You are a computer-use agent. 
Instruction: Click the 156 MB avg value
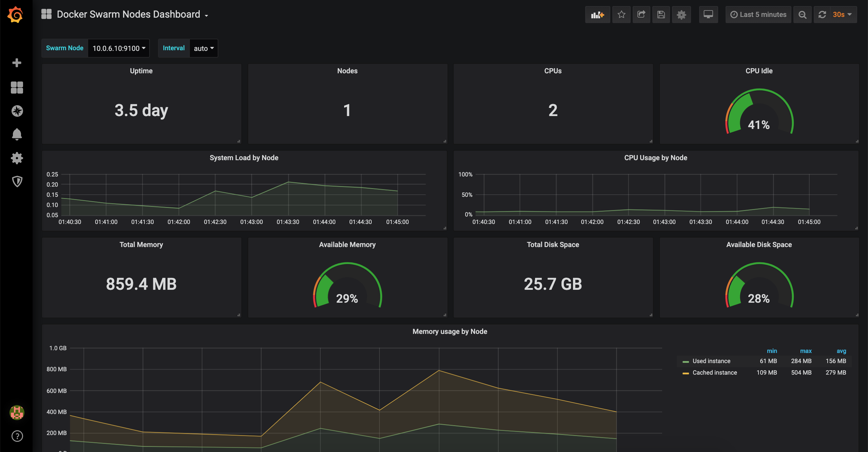836,361
